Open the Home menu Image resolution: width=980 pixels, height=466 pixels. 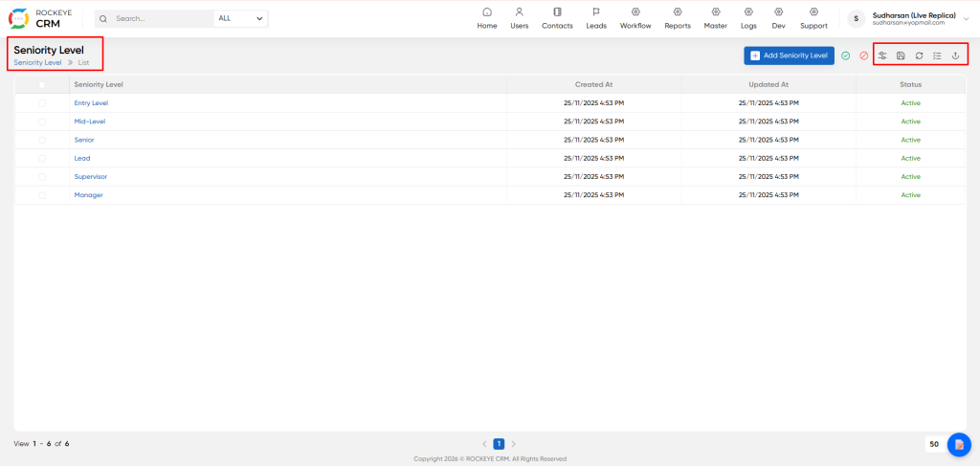tap(487, 19)
